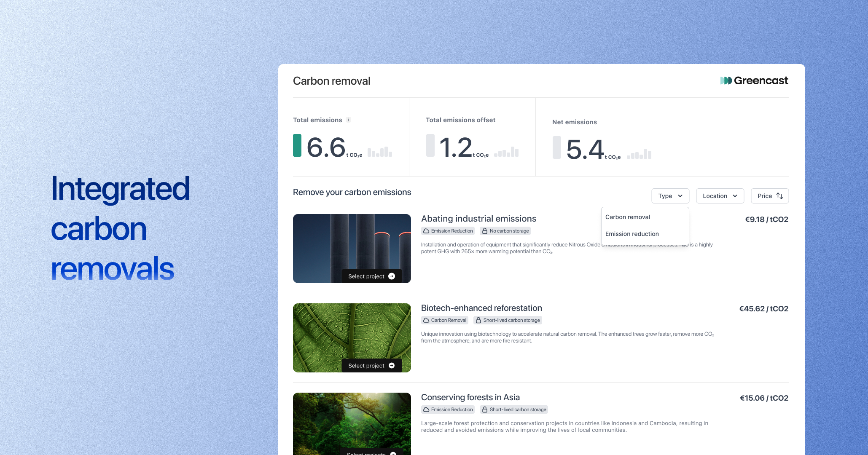Open the Location filter dropdown

pyautogui.click(x=720, y=196)
